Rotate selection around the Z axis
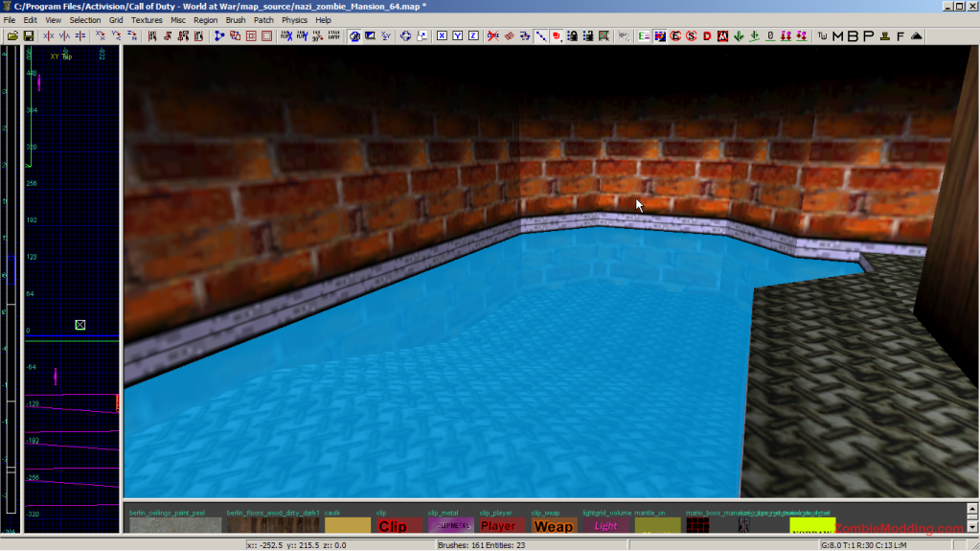 tap(132, 36)
